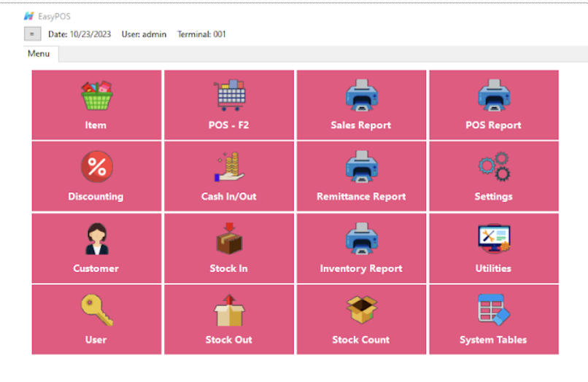Click the Stock Count label
The width and height of the screenshot is (588, 382).
point(360,340)
